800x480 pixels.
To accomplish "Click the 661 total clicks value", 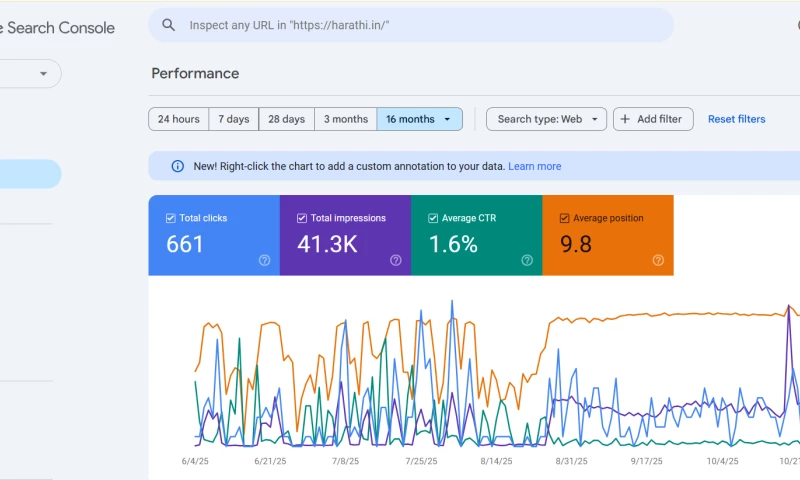I will (185, 244).
